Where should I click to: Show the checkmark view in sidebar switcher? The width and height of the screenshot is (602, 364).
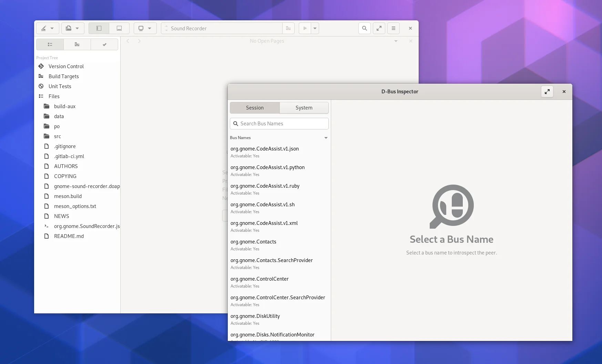[104, 44]
